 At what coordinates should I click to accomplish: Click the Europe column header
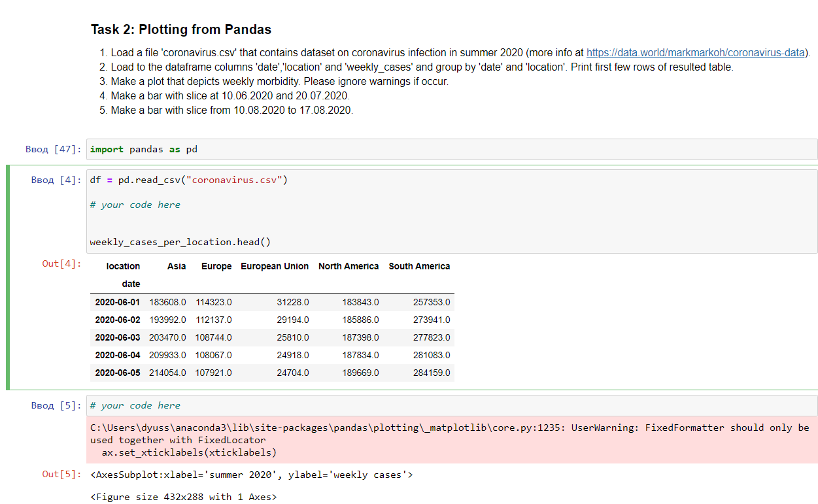coord(216,266)
